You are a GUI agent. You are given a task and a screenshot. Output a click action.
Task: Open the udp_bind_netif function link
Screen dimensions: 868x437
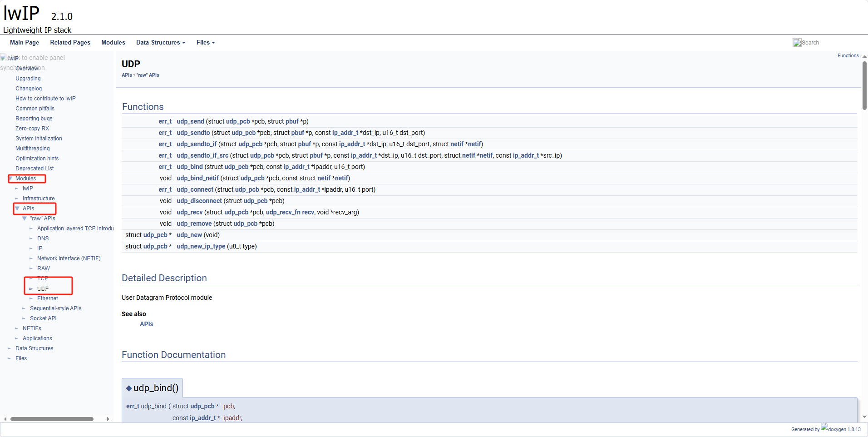[197, 178]
